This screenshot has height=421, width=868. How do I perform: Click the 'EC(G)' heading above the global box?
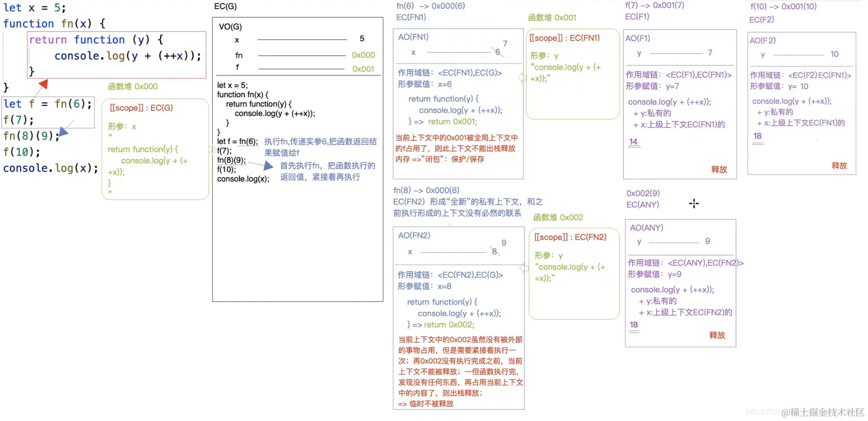coord(226,7)
